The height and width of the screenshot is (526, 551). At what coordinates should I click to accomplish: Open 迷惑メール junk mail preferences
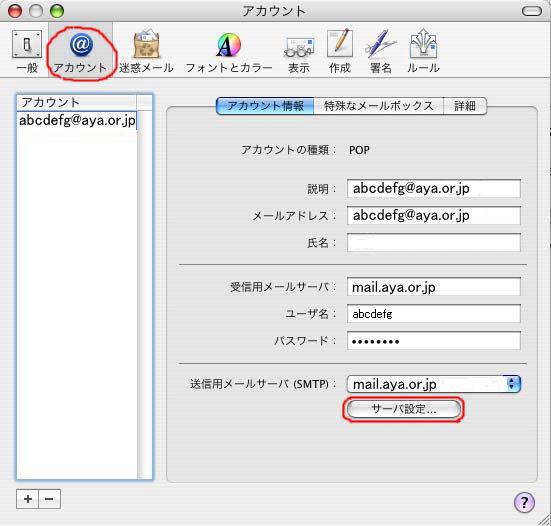146,51
